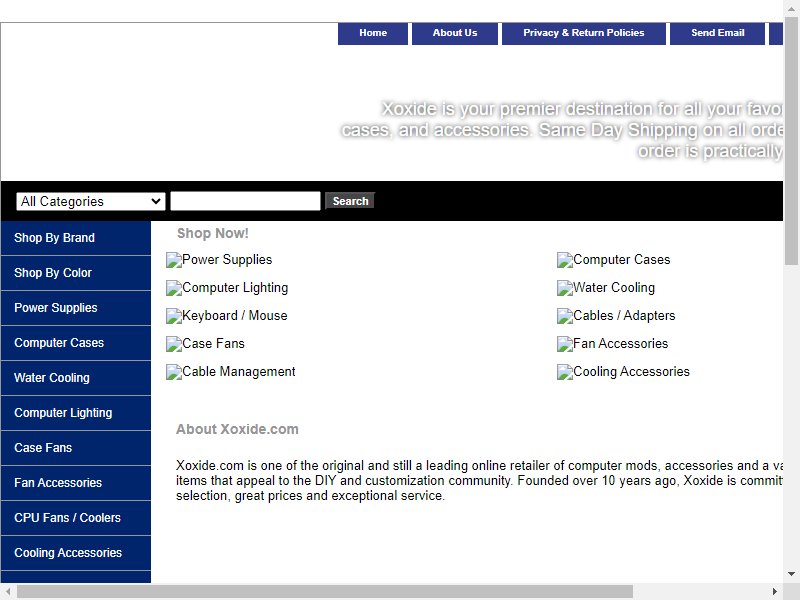Click the horizontal scrollbar left arrow

click(x=8, y=591)
